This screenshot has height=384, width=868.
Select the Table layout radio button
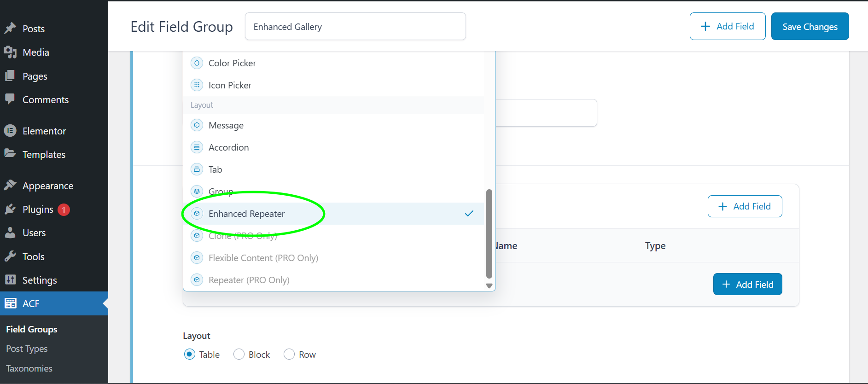pyautogui.click(x=189, y=355)
